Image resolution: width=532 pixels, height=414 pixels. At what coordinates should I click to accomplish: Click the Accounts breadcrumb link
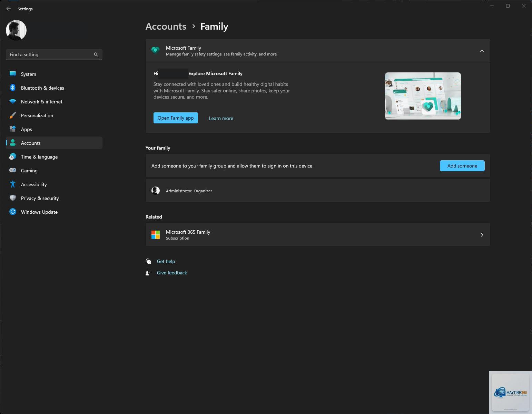(x=166, y=26)
